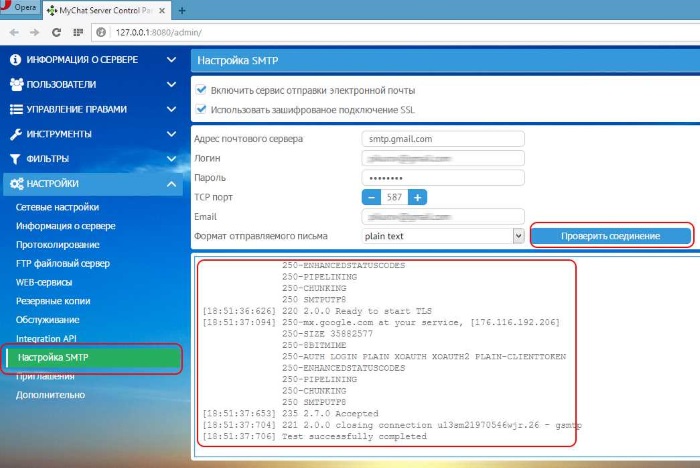Expand УПРАВЛЕНИЕ ПРАВАМИ chevron
The height and width of the screenshot is (468, 700).
pos(171,109)
